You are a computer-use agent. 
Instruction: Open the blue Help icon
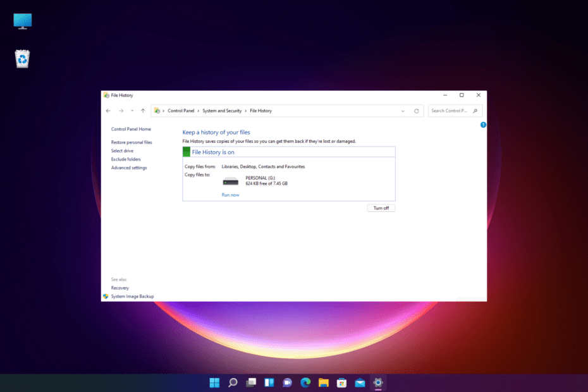click(483, 125)
